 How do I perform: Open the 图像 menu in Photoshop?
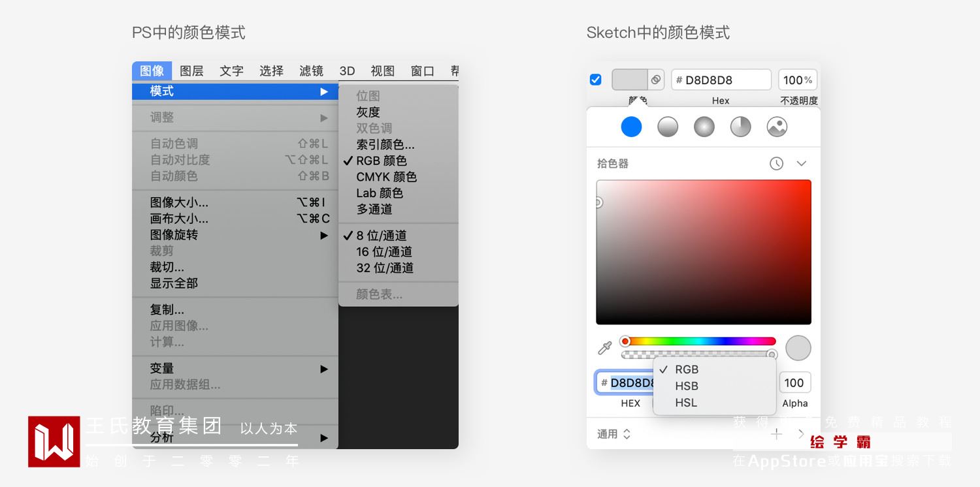(x=152, y=71)
